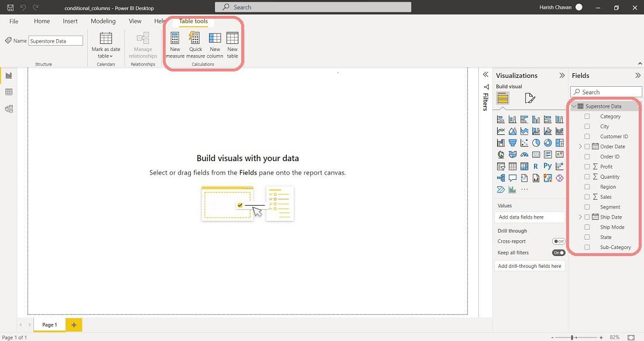Select the Build visual tab icon
Screen dimensions: 644x341
coord(503,98)
